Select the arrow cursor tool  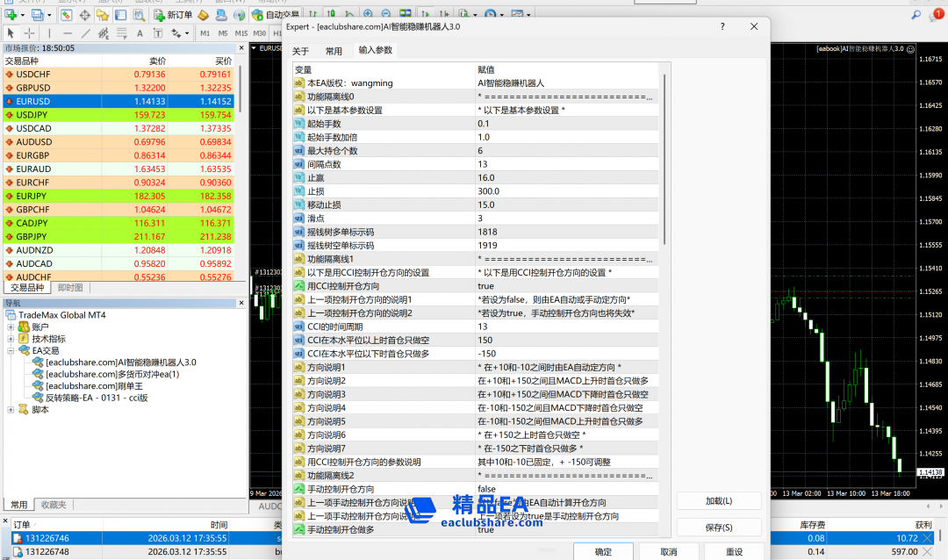click(x=11, y=33)
